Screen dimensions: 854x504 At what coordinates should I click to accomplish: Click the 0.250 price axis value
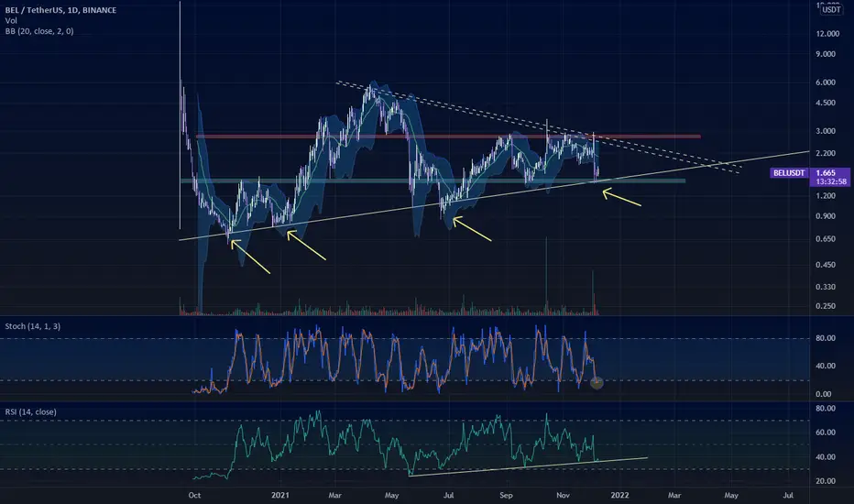pos(826,306)
